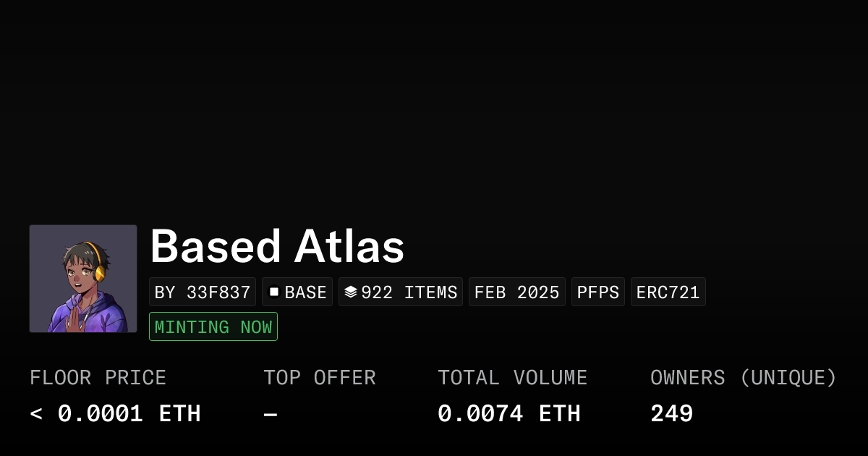
Task: Click the stacked layers items icon
Action: [351, 292]
